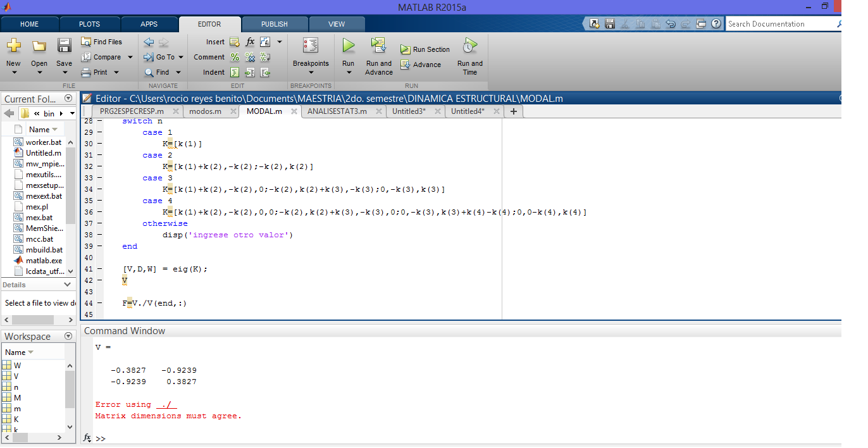Open the modos.m editor tab
Screen dimensions: 868x448
tap(205, 111)
